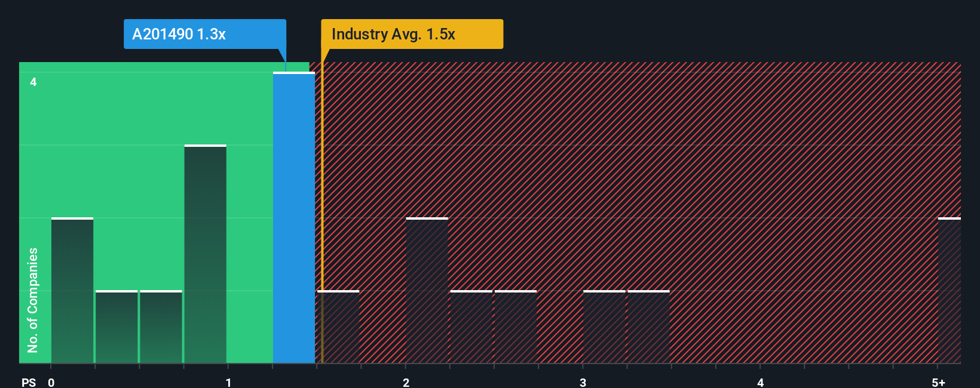Click the '1' x-axis tick label
Image resolution: width=980 pixels, height=388 pixels.
[x=228, y=383]
